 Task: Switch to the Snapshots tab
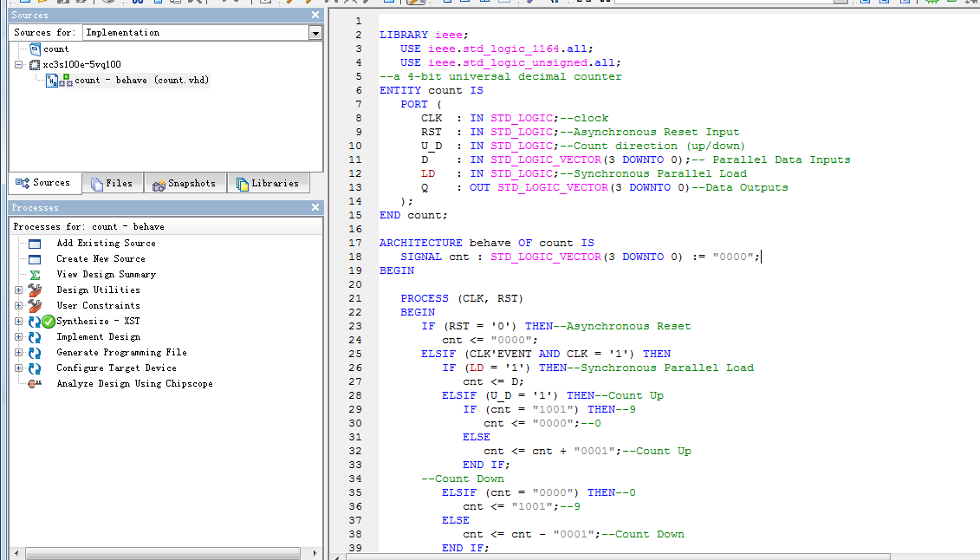[184, 184]
